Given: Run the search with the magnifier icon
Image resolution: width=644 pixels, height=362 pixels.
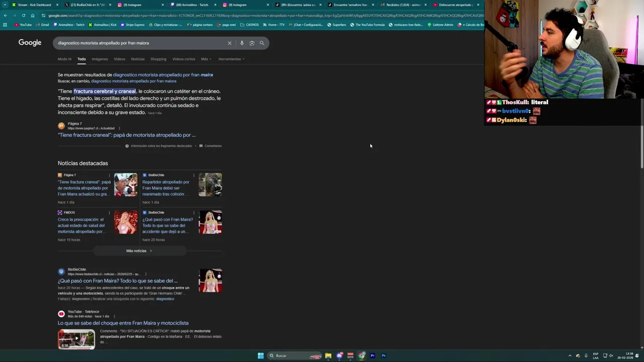Looking at the screenshot, I should 262,43.
